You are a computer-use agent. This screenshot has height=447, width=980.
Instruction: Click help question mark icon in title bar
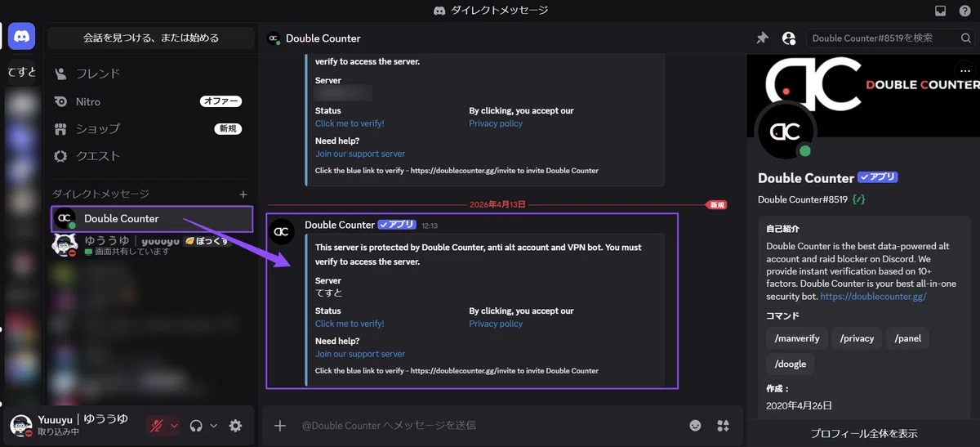pyautogui.click(x=964, y=11)
